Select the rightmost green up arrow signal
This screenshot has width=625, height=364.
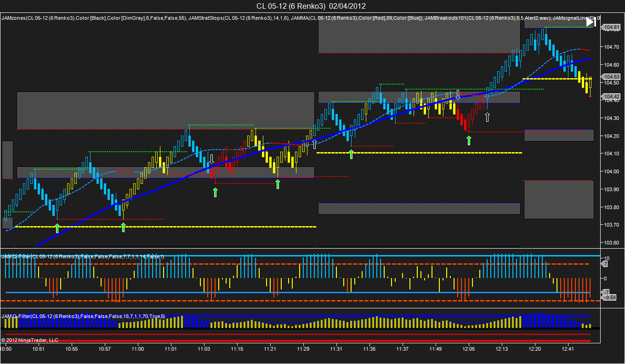[469, 141]
